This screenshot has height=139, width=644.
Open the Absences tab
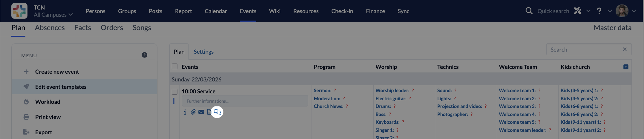click(x=50, y=28)
